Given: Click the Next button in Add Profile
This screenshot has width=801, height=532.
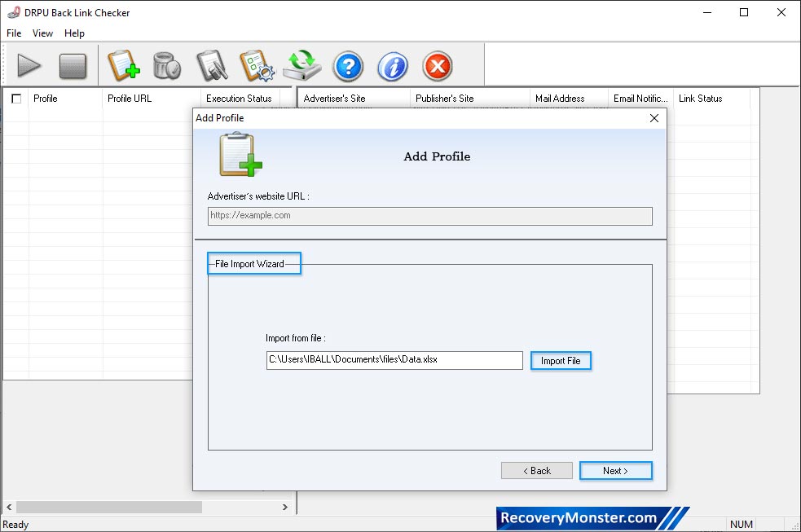Looking at the screenshot, I should click(x=615, y=470).
